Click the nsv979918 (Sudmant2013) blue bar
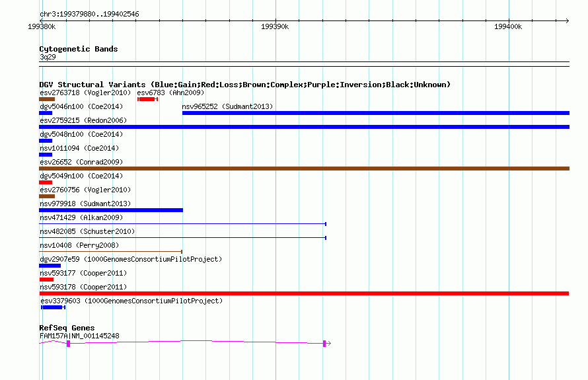The width and height of the screenshot is (588, 380). click(111, 210)
